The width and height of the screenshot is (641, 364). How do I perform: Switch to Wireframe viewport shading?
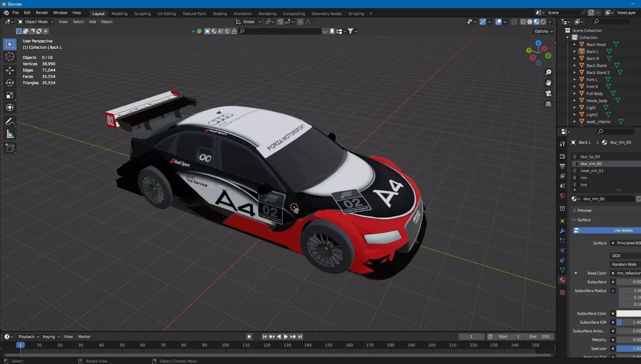[x=523, y=22]
